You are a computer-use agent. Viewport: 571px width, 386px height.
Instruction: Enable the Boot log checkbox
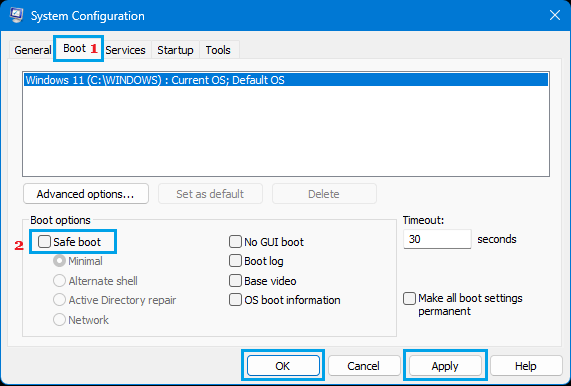click(x=235, y=261)
